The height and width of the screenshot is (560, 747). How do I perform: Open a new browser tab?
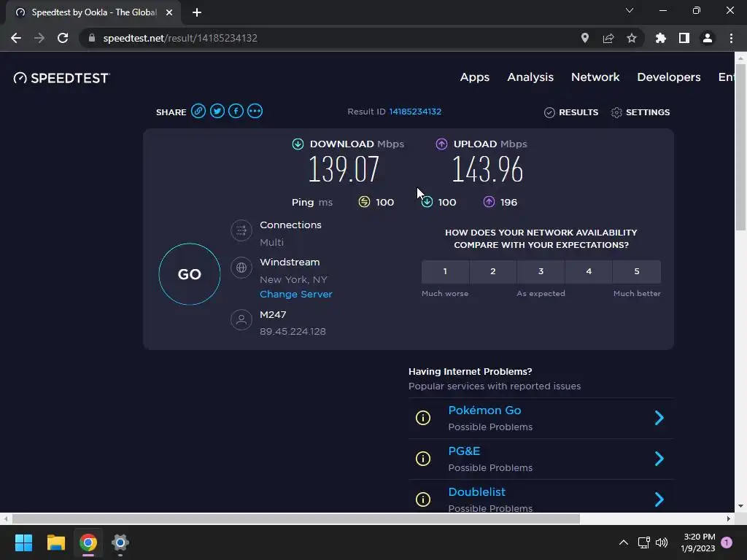click(197, 12)
